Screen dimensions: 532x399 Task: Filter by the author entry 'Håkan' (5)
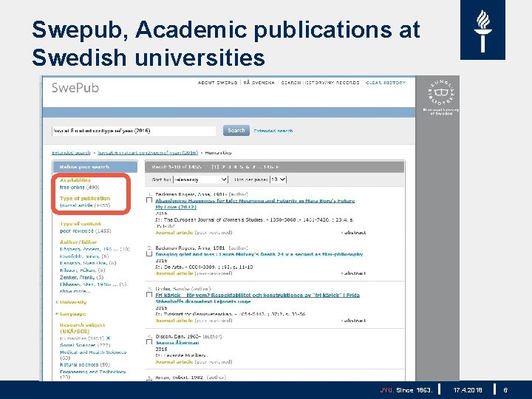click(83, 270)
